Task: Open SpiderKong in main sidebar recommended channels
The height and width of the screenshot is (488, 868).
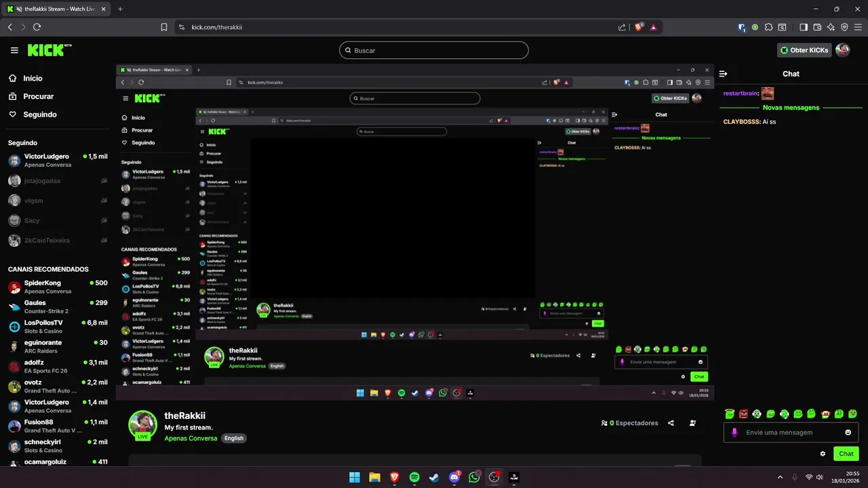Action: click(x=58, y=287)
